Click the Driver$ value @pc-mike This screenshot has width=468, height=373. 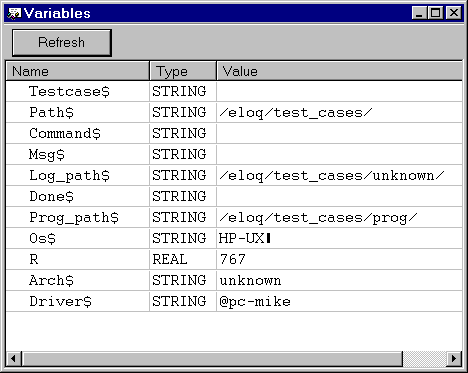point(255,301)
